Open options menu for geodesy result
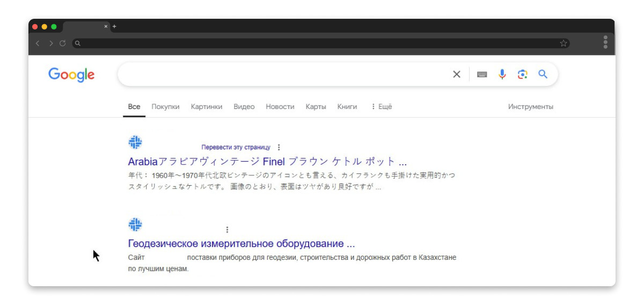Image resolution: width=644 pixels, height=305 pixels. (227, 230)
